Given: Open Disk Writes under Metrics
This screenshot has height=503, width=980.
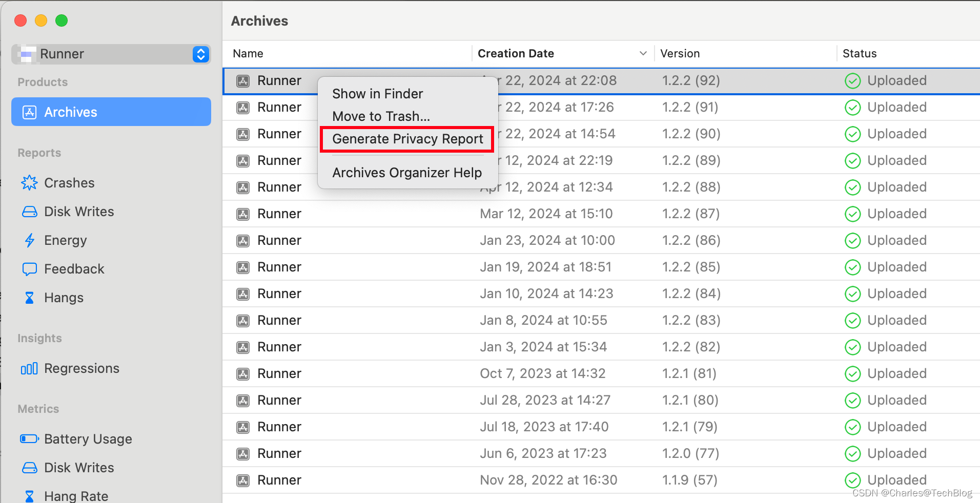Looking at the screenshot, I should [79, 468].
